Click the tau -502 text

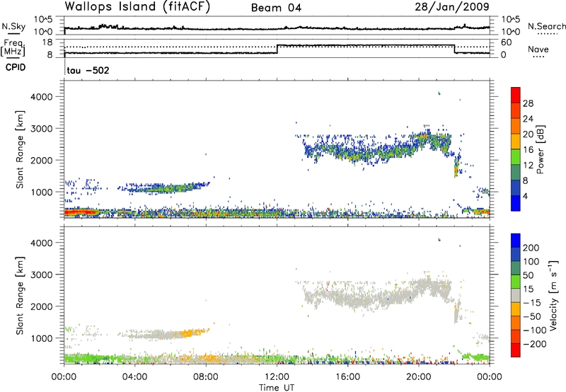88,70
